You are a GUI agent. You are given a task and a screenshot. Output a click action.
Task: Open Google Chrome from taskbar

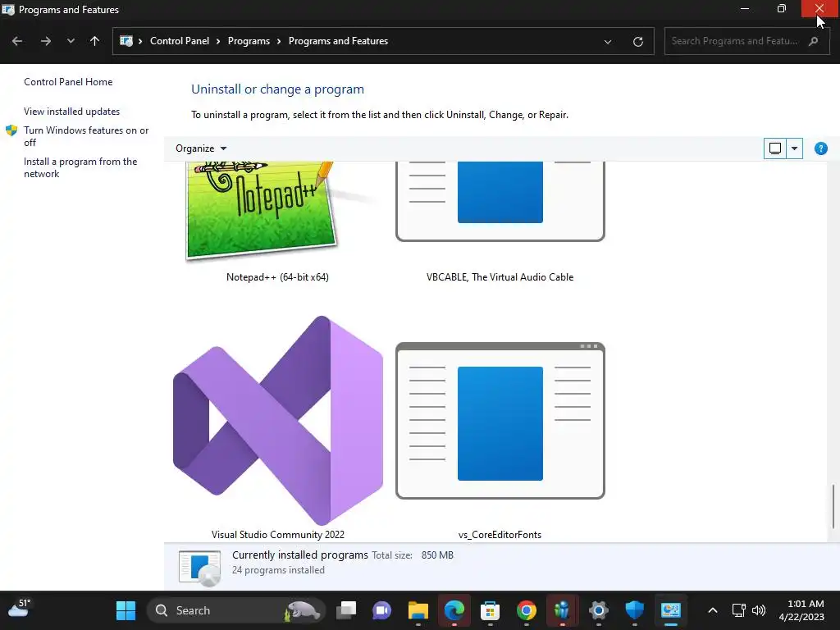[526, 610]
